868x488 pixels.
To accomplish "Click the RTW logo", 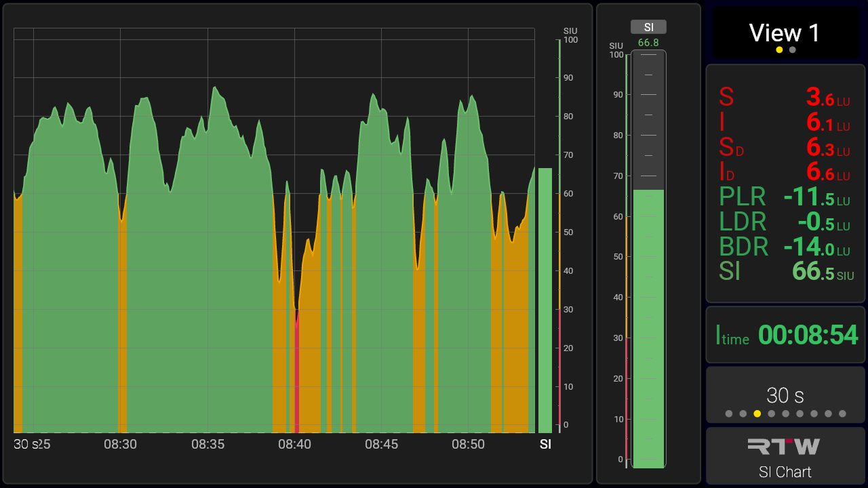I will pos(784,446).
